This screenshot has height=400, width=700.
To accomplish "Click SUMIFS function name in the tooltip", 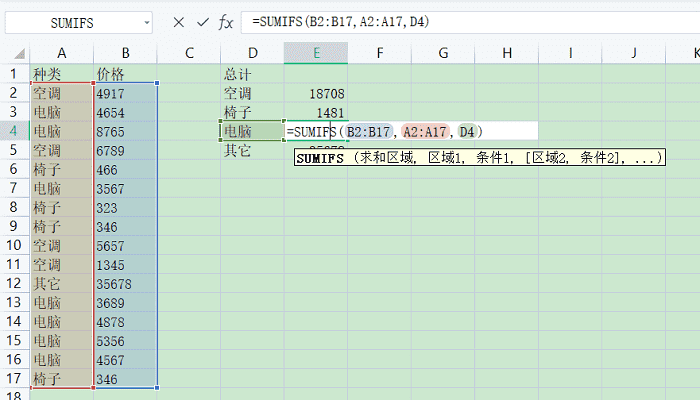I will pyautogui.click(x=319, y=158).
